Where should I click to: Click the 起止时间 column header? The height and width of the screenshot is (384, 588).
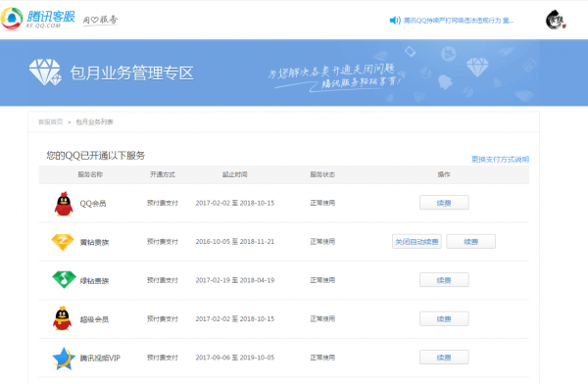click(x=235, y=174)
